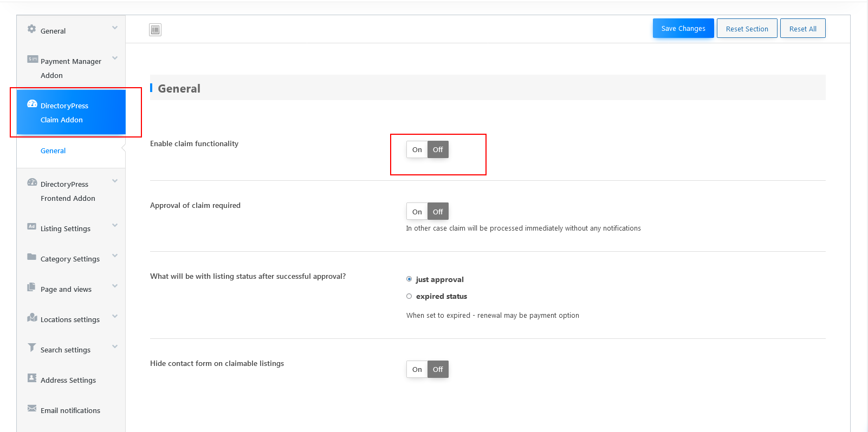Viewport: 868px width, 432px height.
Task: Click the Search settings filter icon
Action: pos(32,348)
